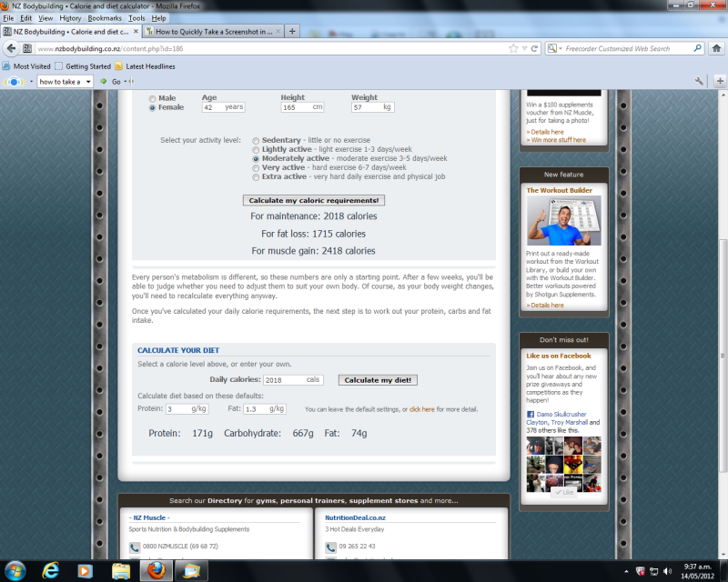The width and height of the screenshot is (728, 582).
Task: Open the 'how to take a' search dropdown
Action: pos(87,81)
